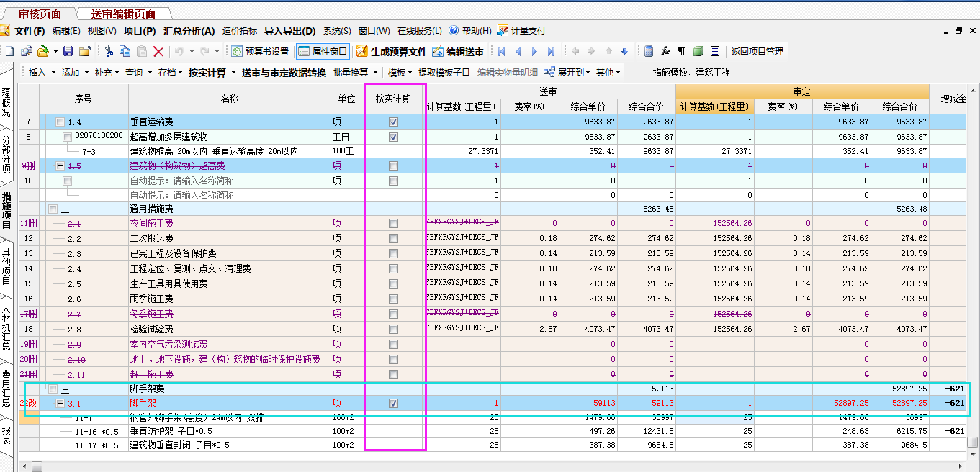Collapse the 三 脚手架费 tree node
The height and width of the screenshot is (472, 980).
[53, 389]
